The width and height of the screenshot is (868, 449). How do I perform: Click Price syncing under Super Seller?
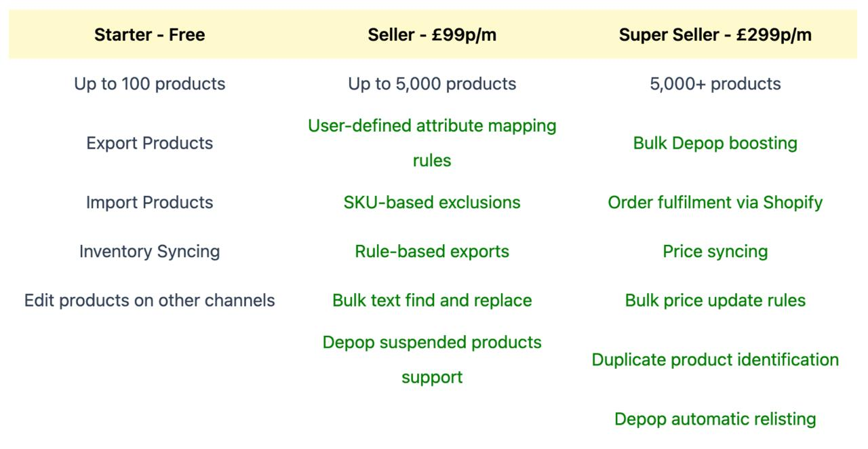point(715,251)
